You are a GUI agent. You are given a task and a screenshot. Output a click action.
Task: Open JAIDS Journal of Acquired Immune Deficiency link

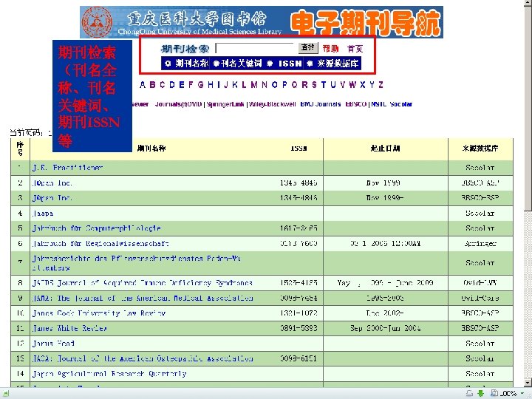point(142,283)
